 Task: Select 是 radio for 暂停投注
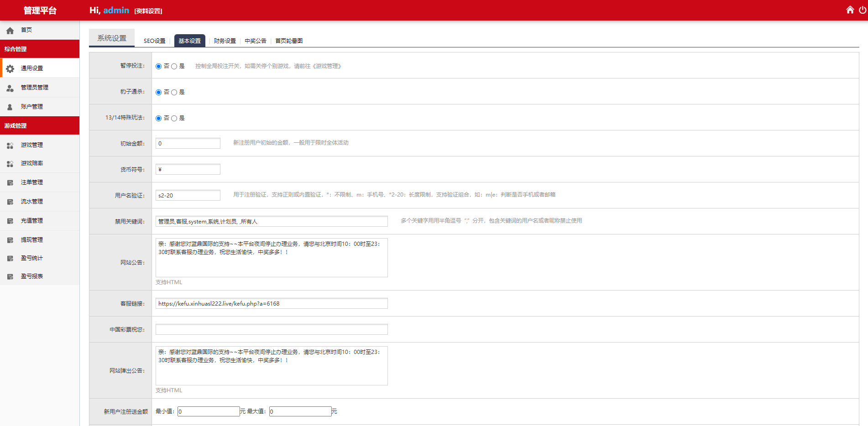pyautogui.click(x=174, y=67)
